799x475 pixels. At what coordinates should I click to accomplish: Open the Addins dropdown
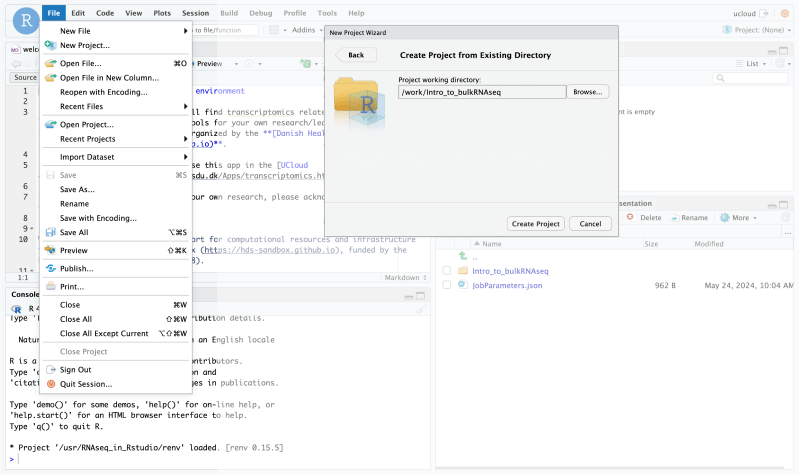pyautogui.click(x=307, y=30)
